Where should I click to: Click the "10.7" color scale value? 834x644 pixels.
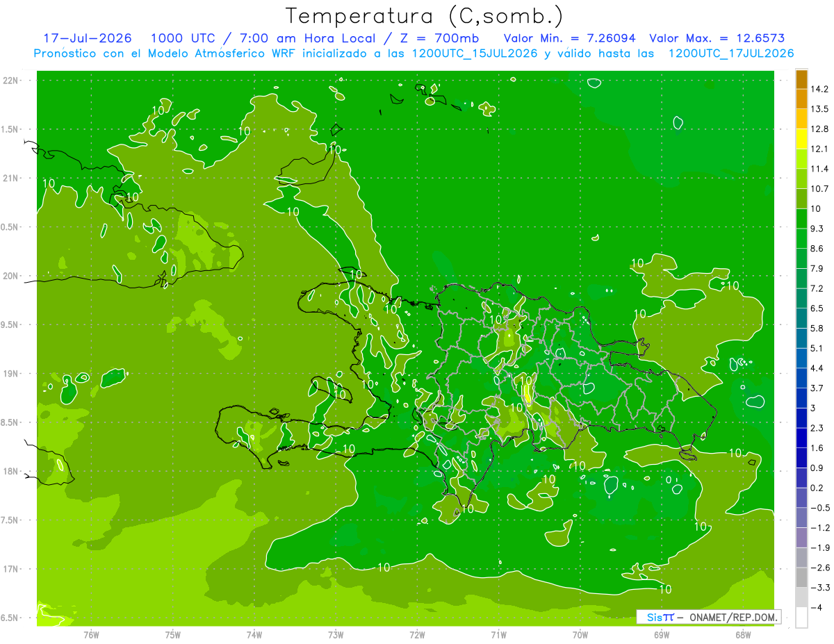[819, 188]
